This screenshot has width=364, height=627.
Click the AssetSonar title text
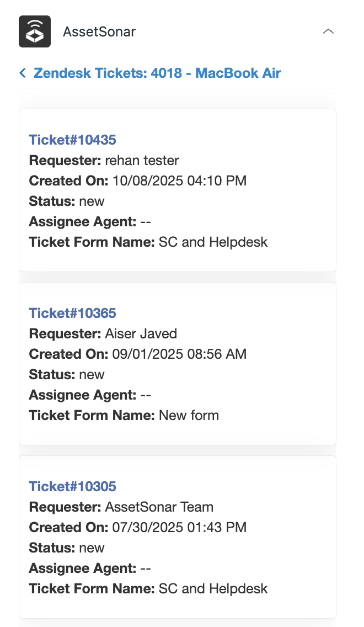click(x=99, y=31)
